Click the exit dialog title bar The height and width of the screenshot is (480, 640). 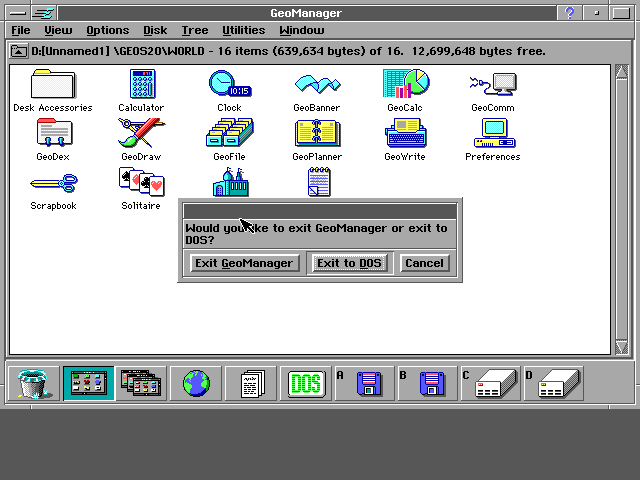(x=320, y=211)
